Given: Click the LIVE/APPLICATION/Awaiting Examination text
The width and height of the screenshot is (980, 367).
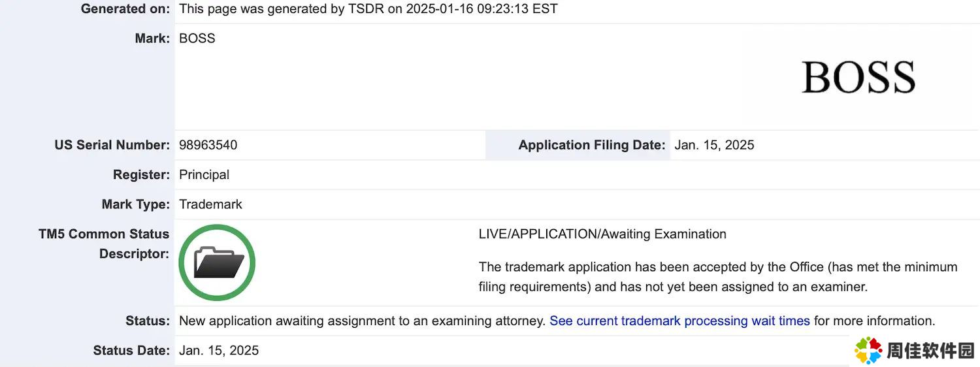Looking at the screenshot, I should [602, 234].
